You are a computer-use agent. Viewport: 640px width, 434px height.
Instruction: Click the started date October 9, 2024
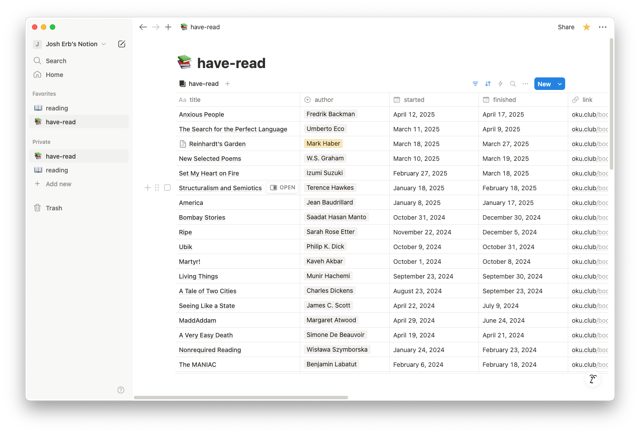(417, 247)
